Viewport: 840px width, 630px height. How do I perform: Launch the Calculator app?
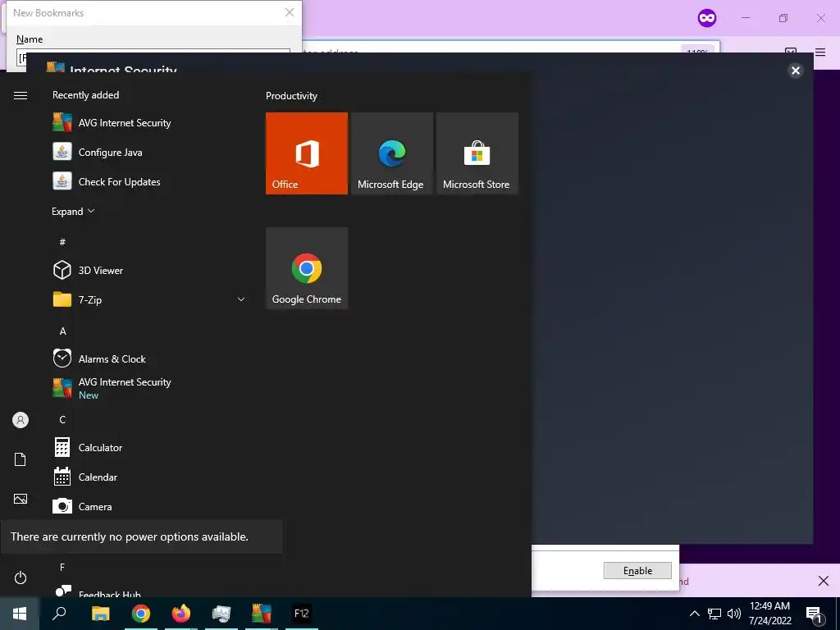[x=87, y=447]
